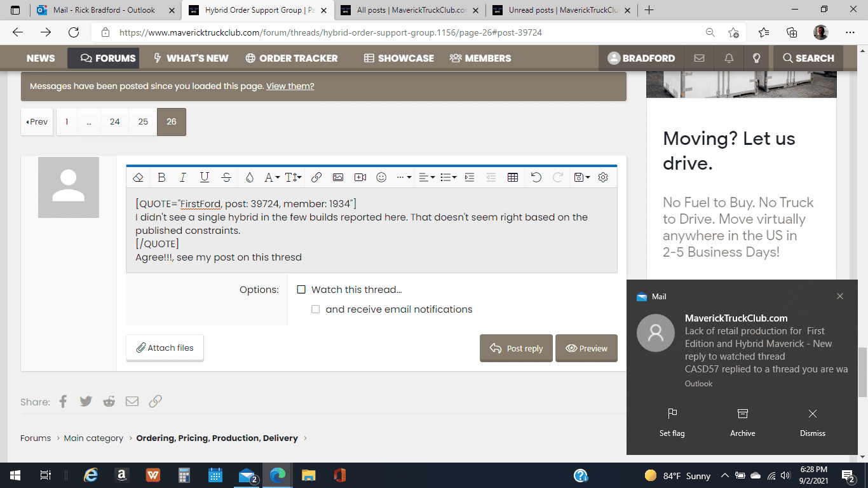Share thread on Facebook
This screenshot has width=868, height=488.
(64, 402)
